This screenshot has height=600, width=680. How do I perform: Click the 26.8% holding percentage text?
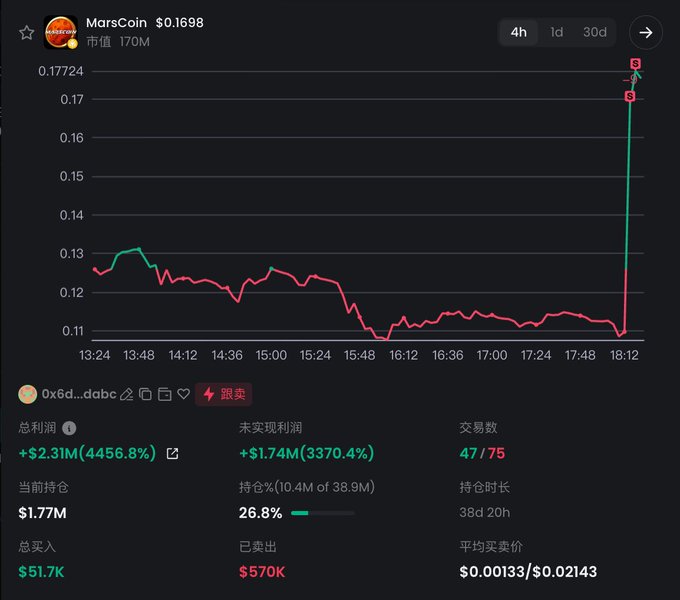coord(260,513)
